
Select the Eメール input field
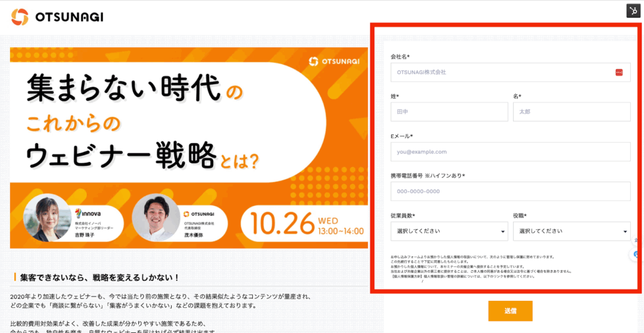click(510, 151)
